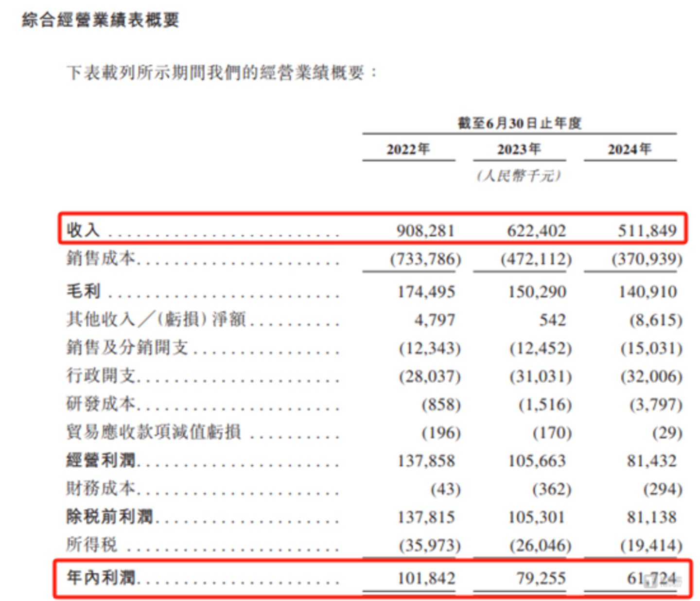Click the 行政開支 row label
The image size is (700, 601).
101,375
